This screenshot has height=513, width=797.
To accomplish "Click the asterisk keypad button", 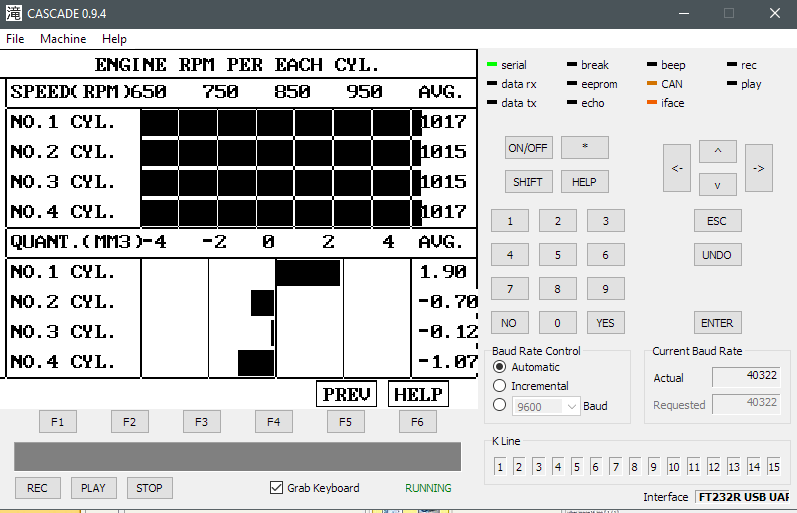I will [x=584, y=147].
